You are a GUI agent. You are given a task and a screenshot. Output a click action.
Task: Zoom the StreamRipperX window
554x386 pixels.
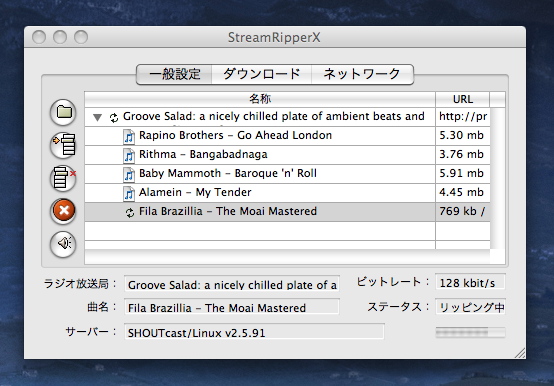tap(81, 37)
